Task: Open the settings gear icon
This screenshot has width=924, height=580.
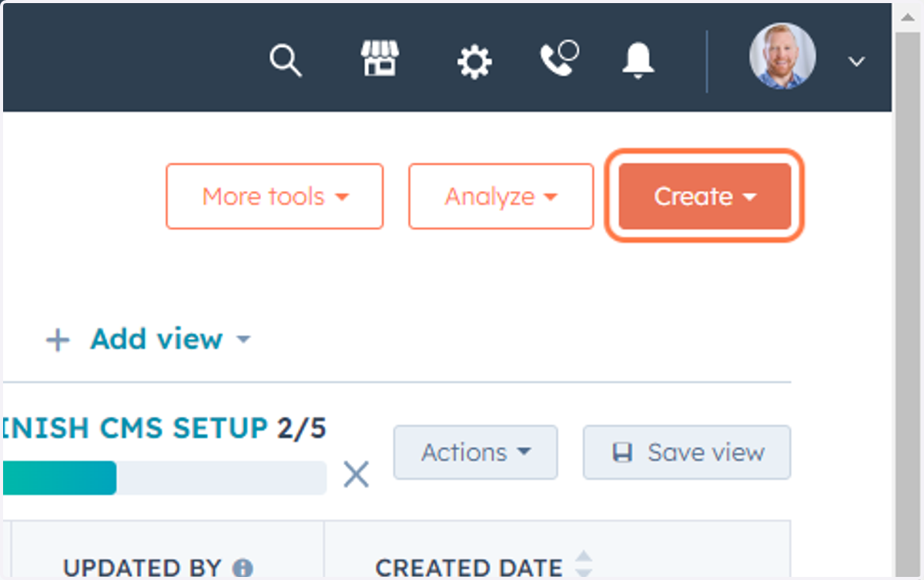Action: 474,62
